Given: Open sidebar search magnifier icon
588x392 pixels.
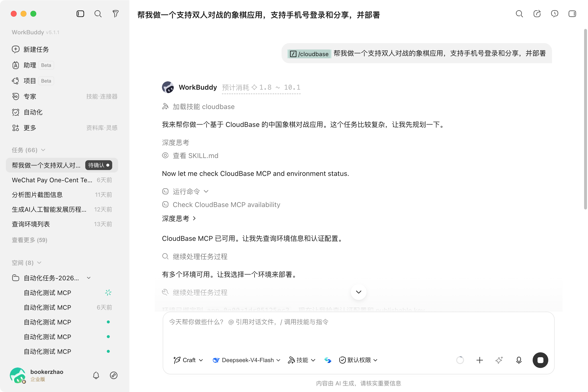Looking at the screenshot, I should pos(98,14).
